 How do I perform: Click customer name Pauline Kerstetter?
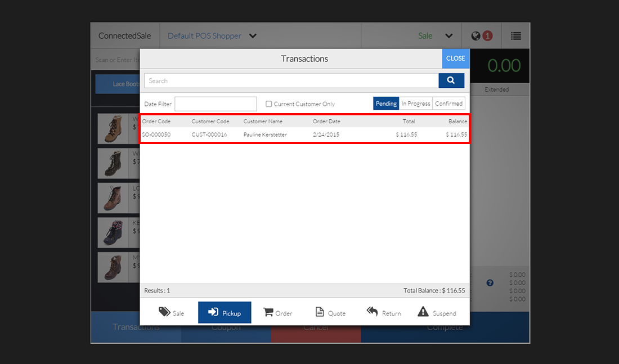tap(265, 134)
